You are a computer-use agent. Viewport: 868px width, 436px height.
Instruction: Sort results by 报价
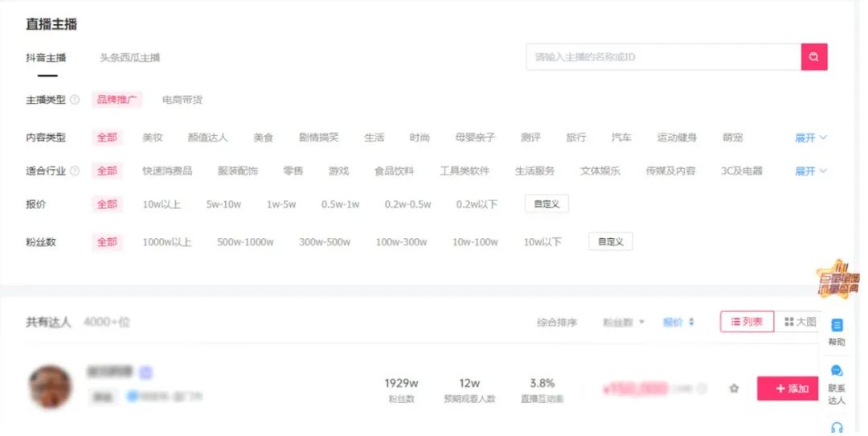pos(678,323)
